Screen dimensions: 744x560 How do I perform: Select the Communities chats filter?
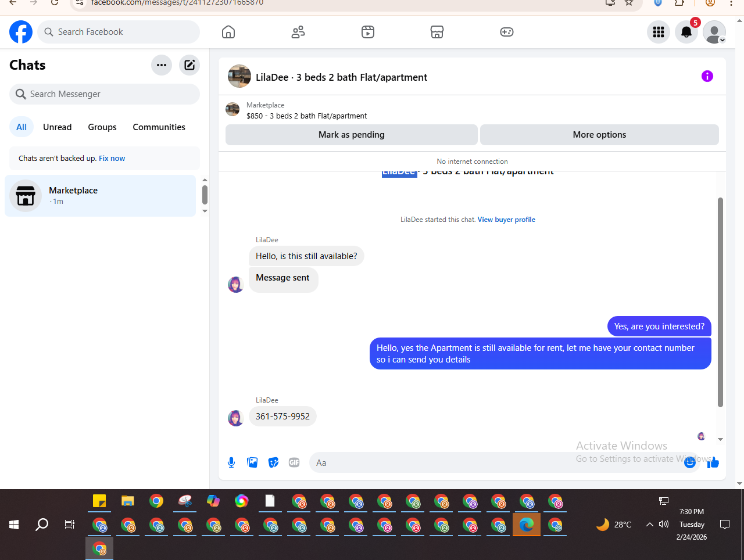(159, 127)
